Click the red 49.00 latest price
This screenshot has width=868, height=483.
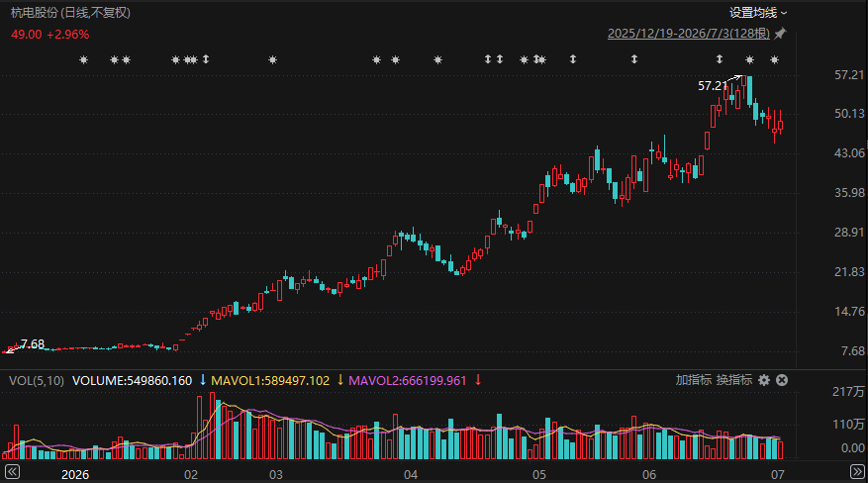[26, 35]
